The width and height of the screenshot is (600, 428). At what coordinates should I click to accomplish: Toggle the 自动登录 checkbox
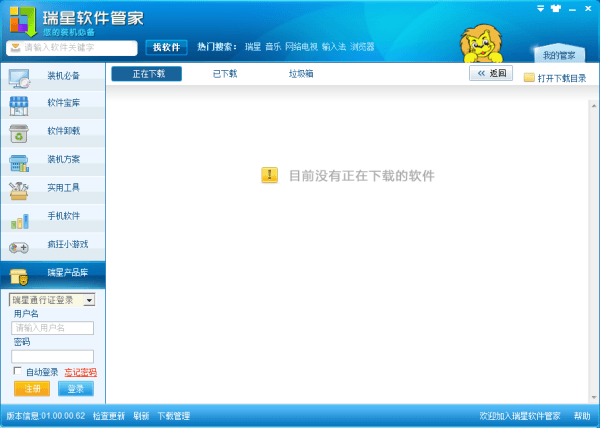[17, 371]
